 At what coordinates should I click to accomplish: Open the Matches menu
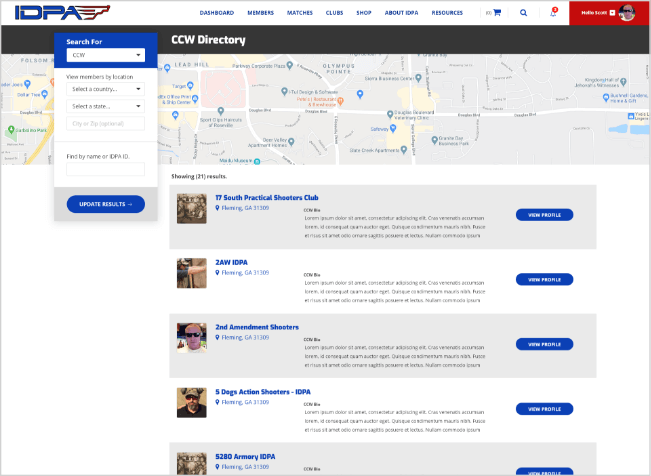pos(299,13)
